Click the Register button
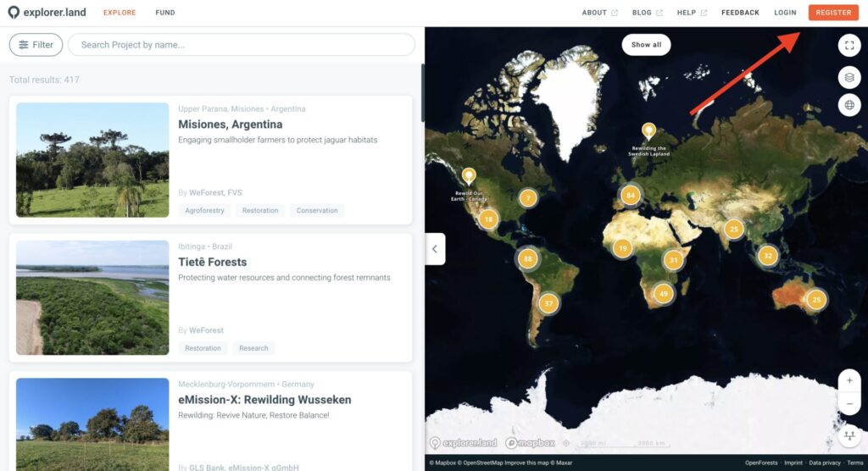Image resolution: width=868 pixels, height=471 pixels. [x=832, y=13]
